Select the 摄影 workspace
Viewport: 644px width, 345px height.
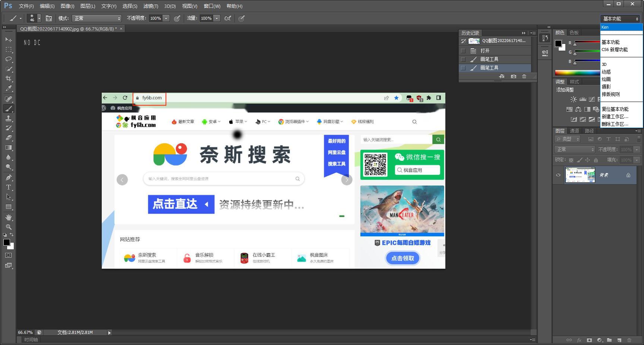[606, 87]
